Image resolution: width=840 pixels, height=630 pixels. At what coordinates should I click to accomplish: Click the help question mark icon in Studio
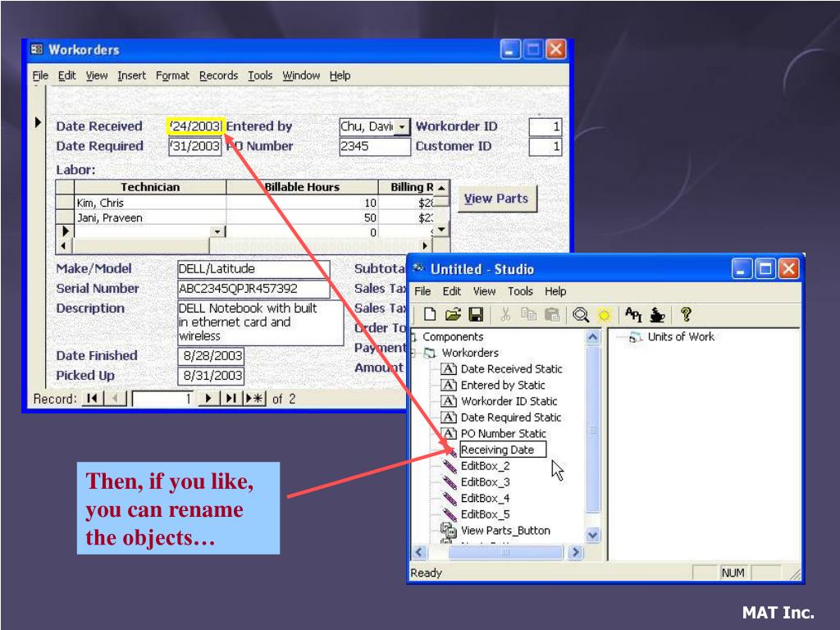point(686,314)
